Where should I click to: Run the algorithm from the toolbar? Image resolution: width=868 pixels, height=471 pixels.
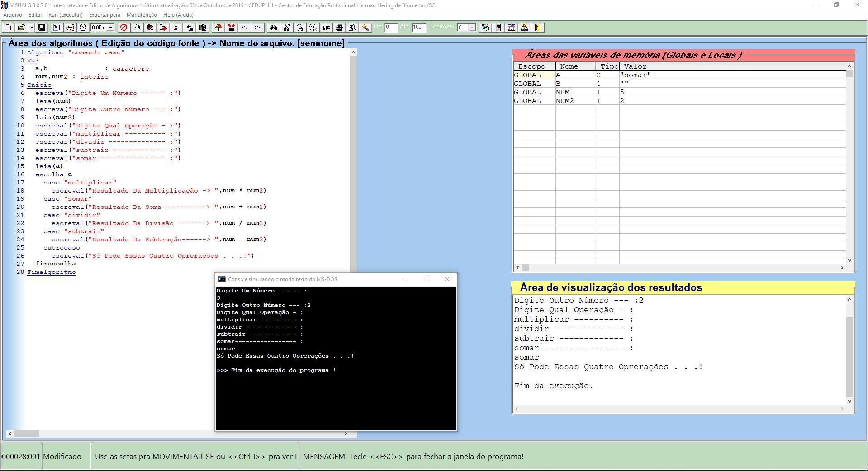tap(57, 28)
